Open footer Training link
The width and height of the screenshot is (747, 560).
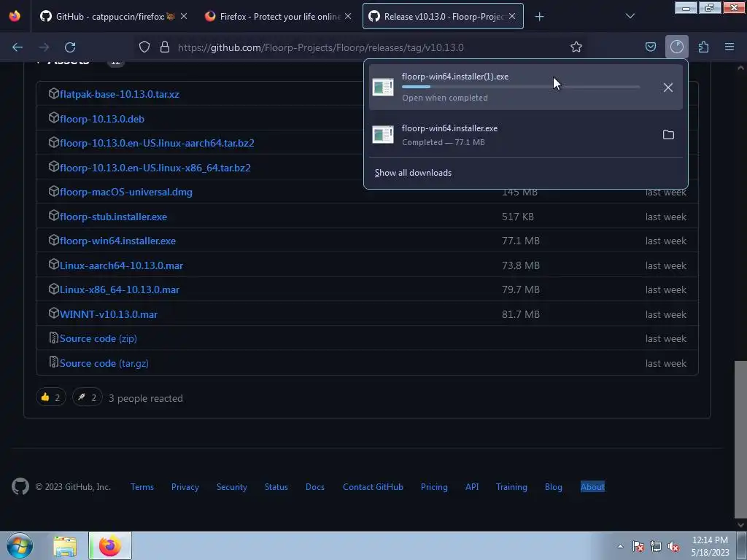click(511, 486)
